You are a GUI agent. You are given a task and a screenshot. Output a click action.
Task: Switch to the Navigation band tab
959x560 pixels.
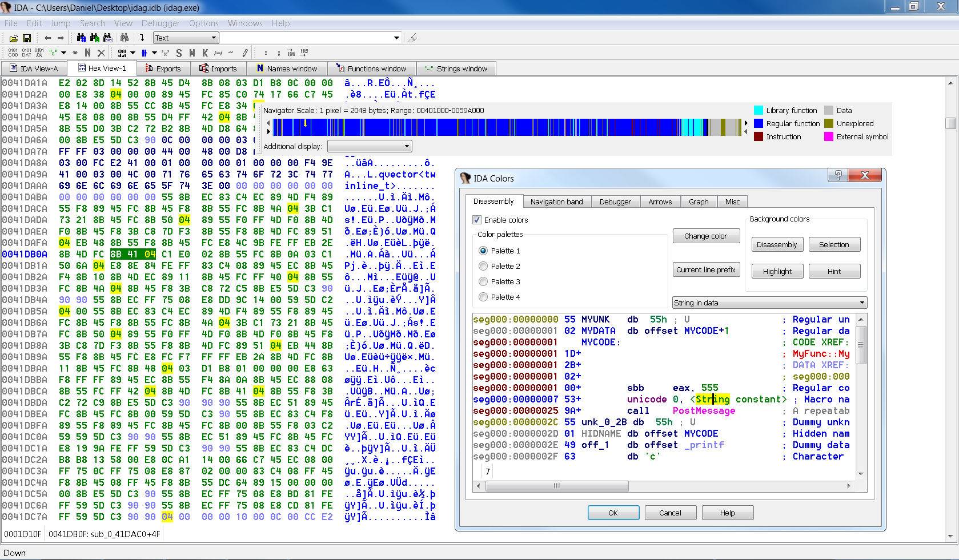click(556, 202)
